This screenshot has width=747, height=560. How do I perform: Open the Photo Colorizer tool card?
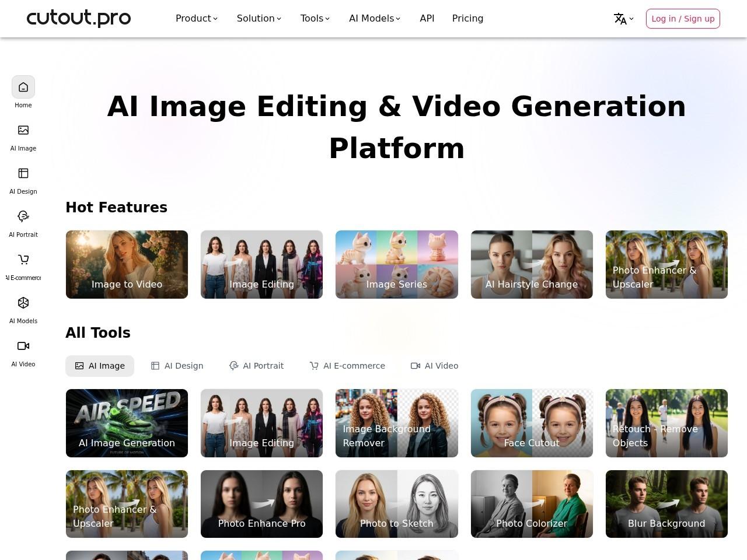click(532, 504)
